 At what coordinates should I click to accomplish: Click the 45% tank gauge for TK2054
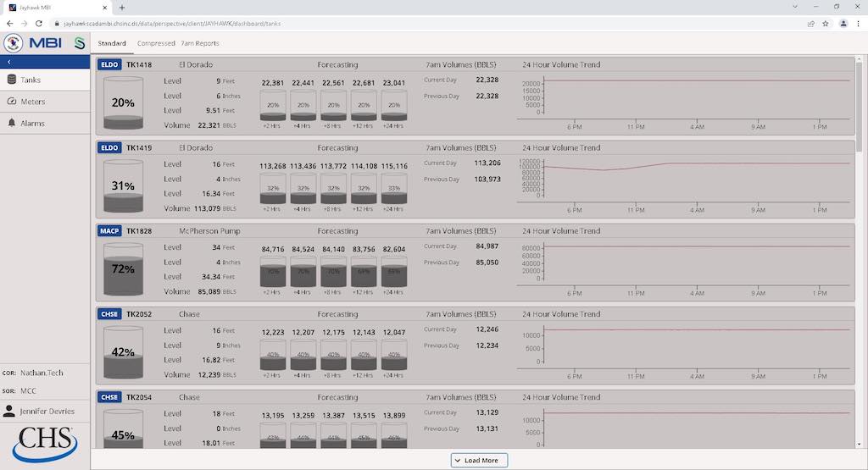pyautogui.click(x=123, y=429)
